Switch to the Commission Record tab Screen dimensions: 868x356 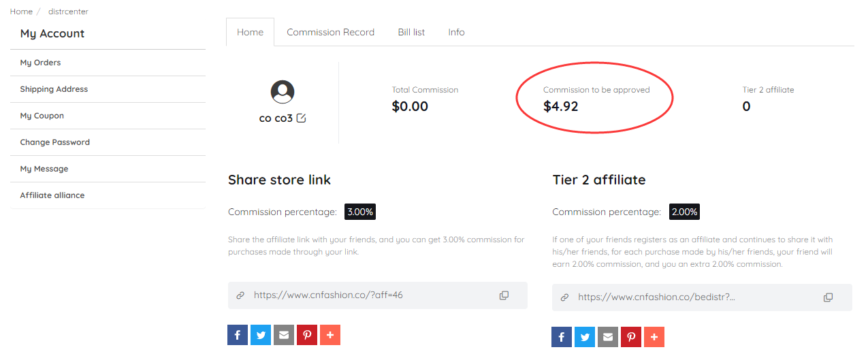[x=330, y=32]
